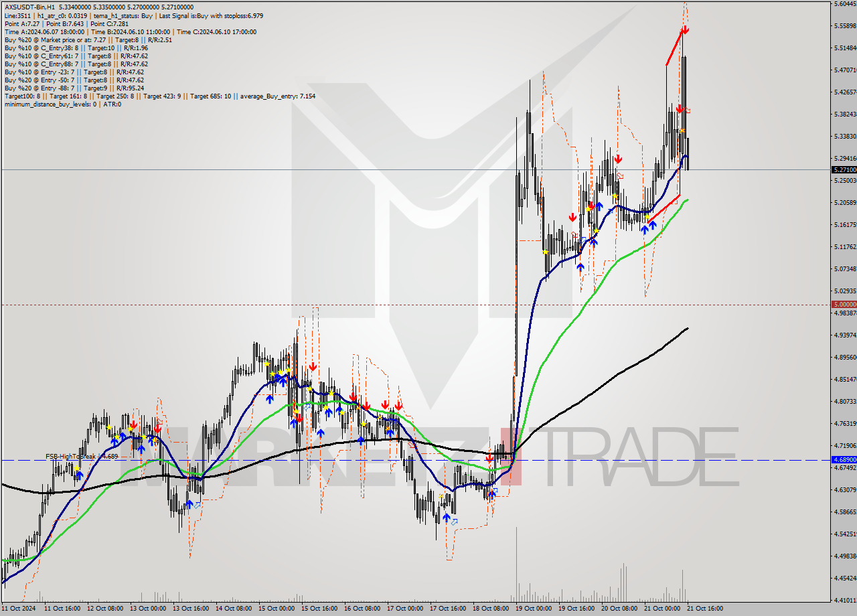This screenshot has height=616, width=857.
Task: Click the 4.93974 price axis label
Action: (844, 335)
